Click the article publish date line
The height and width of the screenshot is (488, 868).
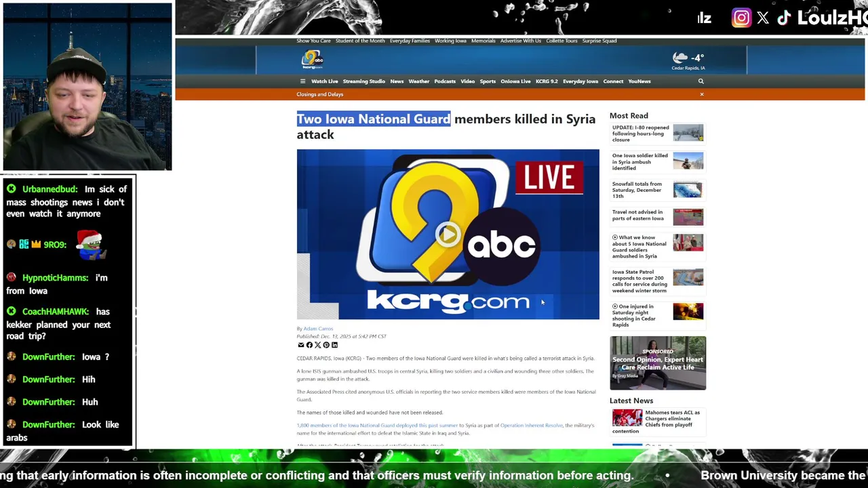pos(341,336)
